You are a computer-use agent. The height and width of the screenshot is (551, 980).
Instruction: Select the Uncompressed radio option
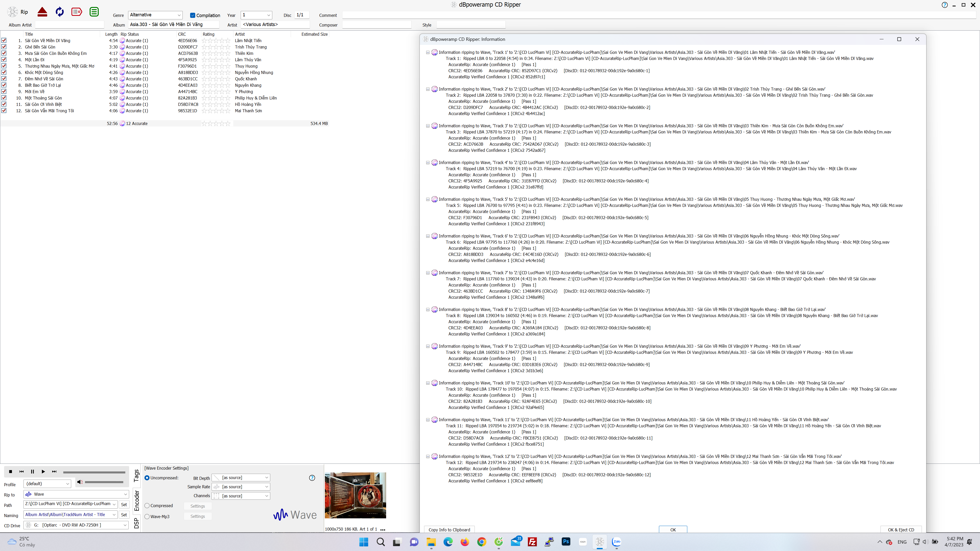(x=147, y=478)
